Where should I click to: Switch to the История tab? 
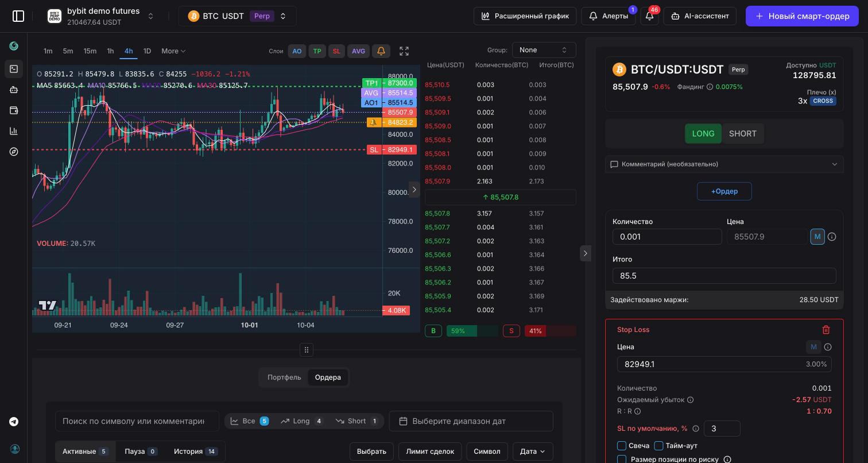pyautogui.click(x=196, y=452)
